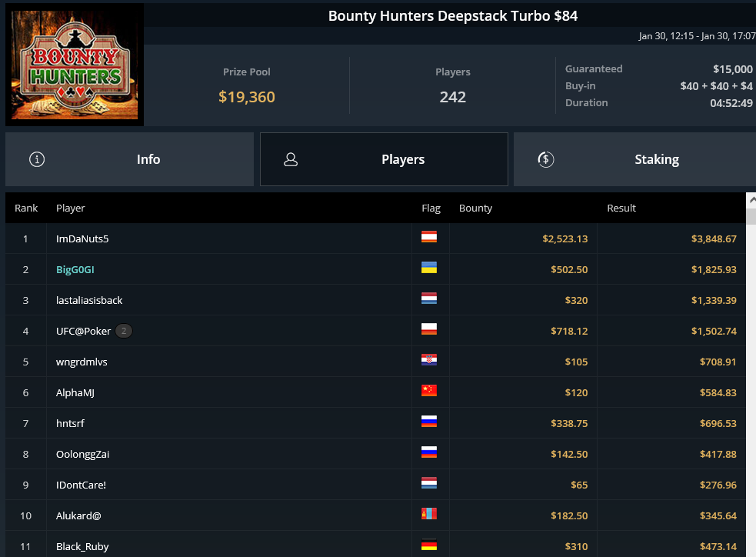Click the person icon beside Players

[x=291, y=159]
